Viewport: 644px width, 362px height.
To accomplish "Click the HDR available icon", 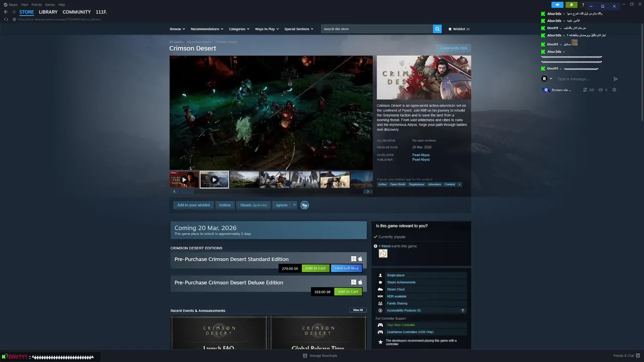I will click(380, 296).
